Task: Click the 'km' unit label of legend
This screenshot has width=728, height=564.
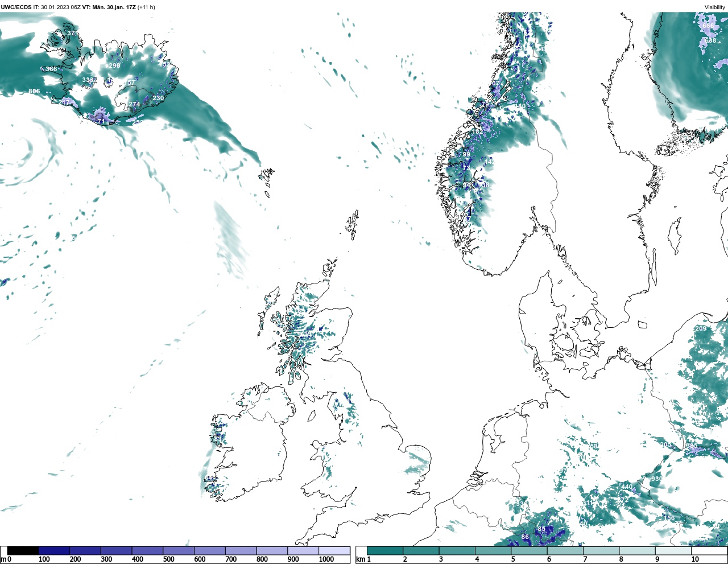Action: pyautogui.click(x=360, y=560)
